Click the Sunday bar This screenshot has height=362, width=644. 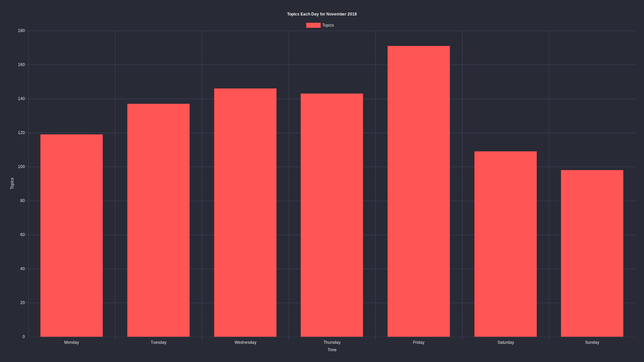(x=592, y=254)
